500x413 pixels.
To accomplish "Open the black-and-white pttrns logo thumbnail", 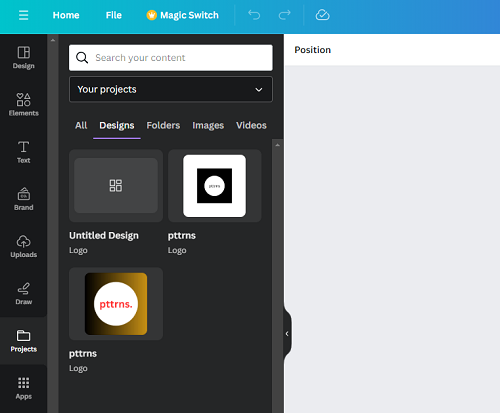I will [x=214, y=186].
